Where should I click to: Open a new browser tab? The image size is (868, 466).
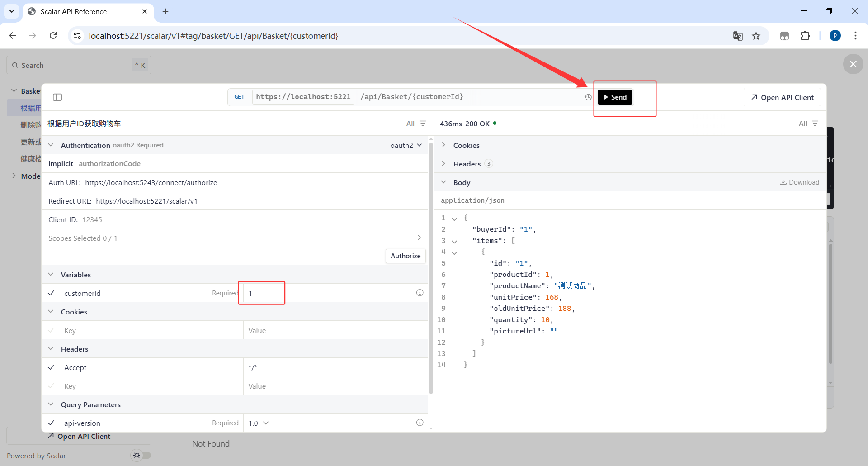click(x=165, y=11)
